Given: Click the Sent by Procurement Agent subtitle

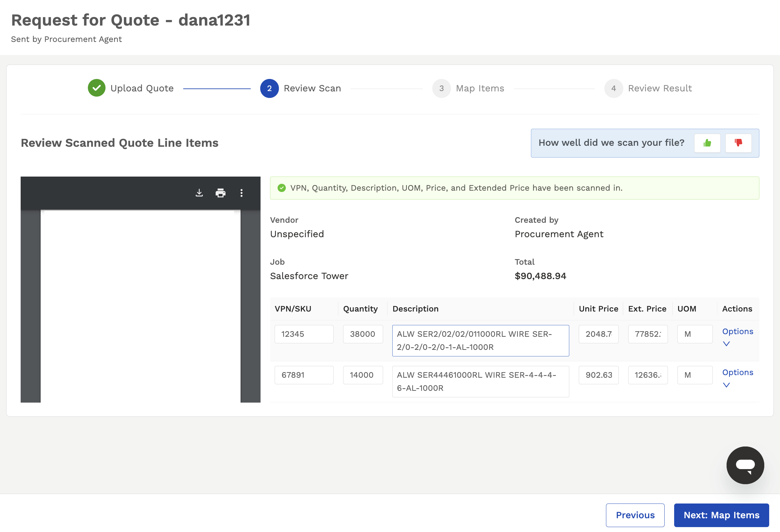Looking at the screenshot, I should (67, 39).
